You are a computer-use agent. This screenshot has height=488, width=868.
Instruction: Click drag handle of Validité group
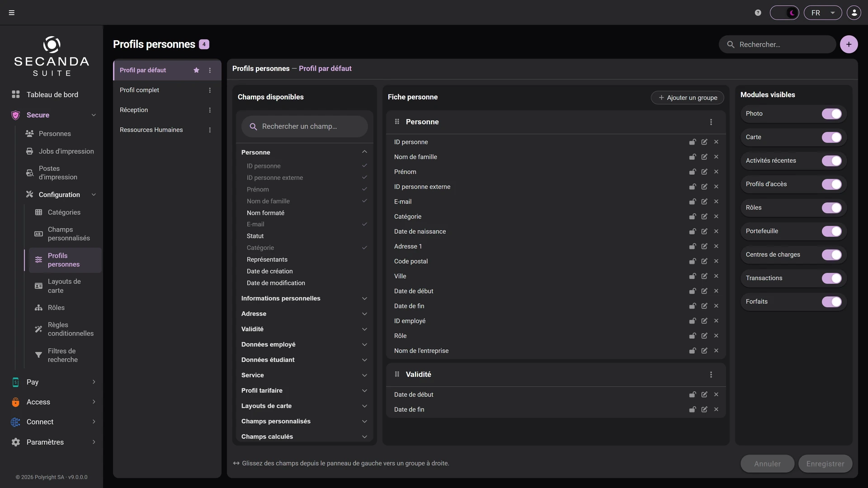click(x=397, y=374)
